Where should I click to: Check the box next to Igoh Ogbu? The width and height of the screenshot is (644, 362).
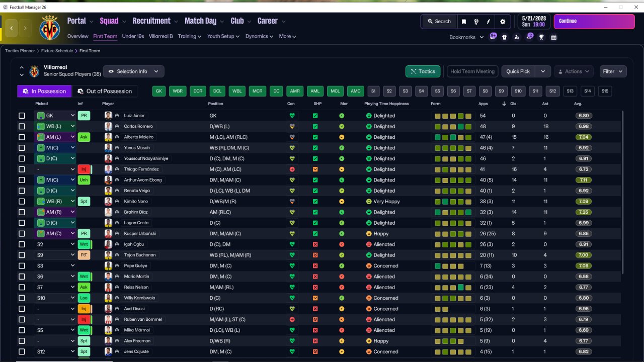22,244
